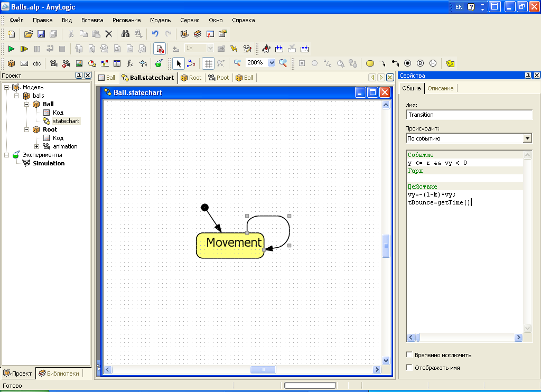
Task: Click the envelope message icon
Action: tap(24, 63)
